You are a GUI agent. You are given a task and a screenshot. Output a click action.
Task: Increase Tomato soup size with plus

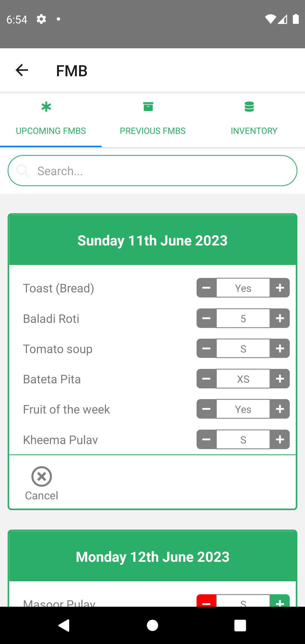[x=280, y=349]
